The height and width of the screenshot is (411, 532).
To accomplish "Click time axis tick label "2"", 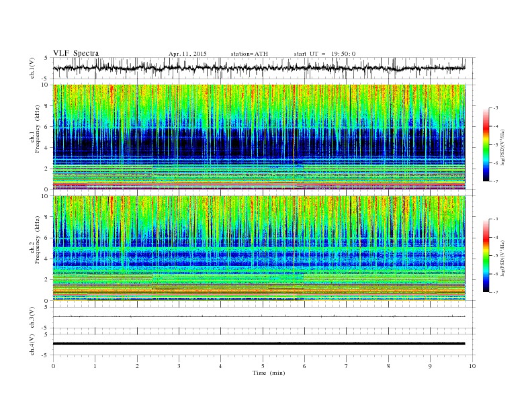I will pos(137,366).
